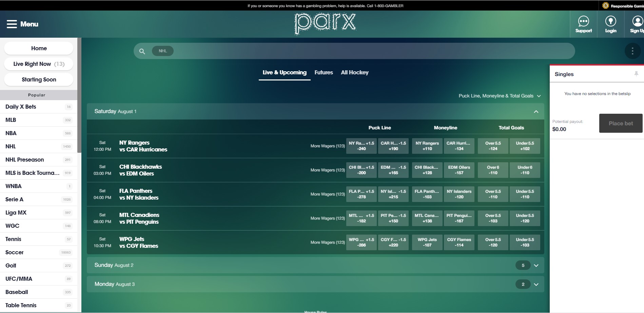Expand the Sunday August 2 section
This screenshot has width=644, height=313.
(x=536, y=265)
